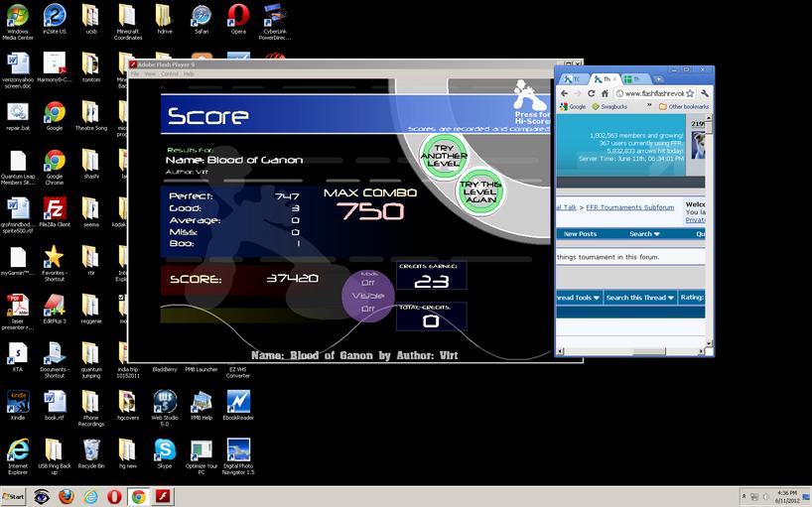Launch Firefox from the taskbar
Viewport: 812px width, 507px height.
tap(67, 497)
